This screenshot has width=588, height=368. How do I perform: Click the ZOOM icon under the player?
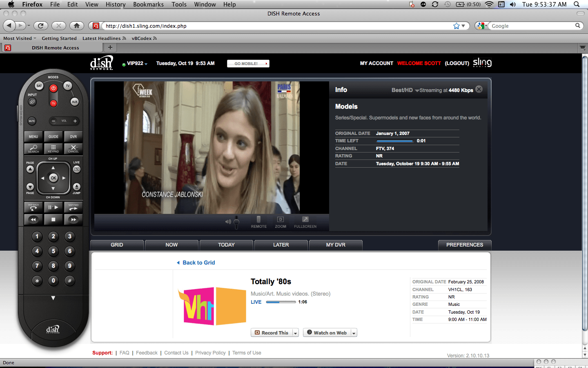coord(281,222)
